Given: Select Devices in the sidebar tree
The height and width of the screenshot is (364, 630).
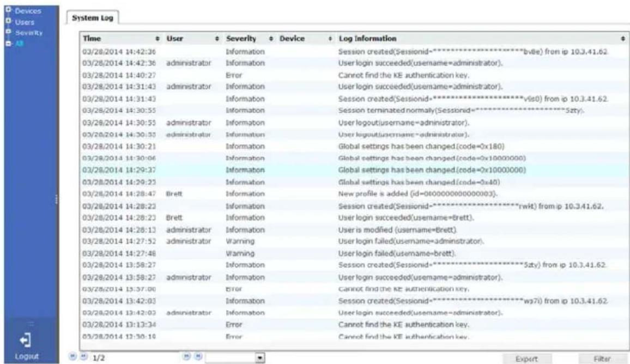Looking at the screenshot, I should coord(28,11).
